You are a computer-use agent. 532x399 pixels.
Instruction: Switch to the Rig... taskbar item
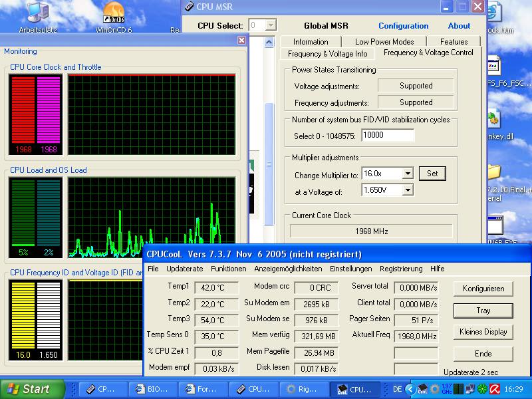point(303,389)
